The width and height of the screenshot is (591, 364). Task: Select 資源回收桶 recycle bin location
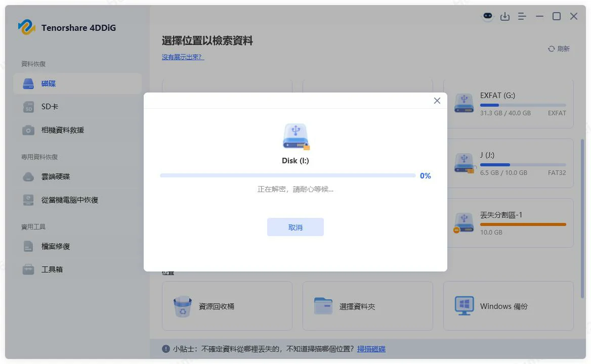point(227,306)
